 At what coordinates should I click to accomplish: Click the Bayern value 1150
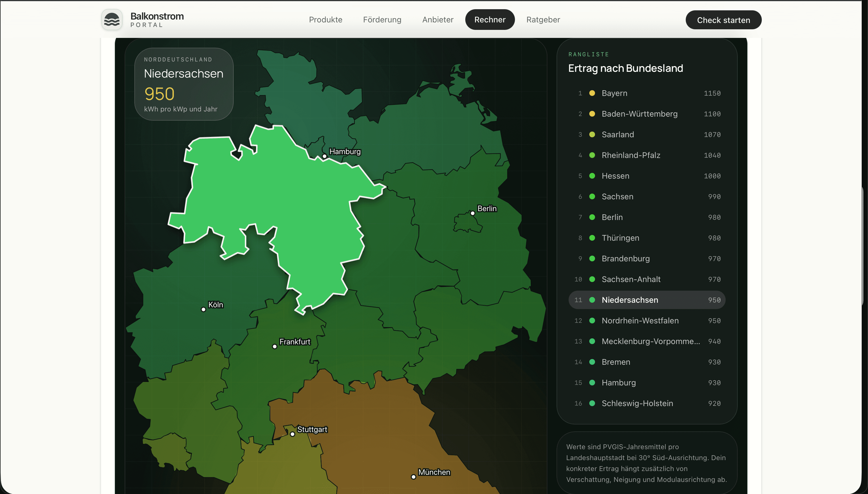[x=712, y=93]
